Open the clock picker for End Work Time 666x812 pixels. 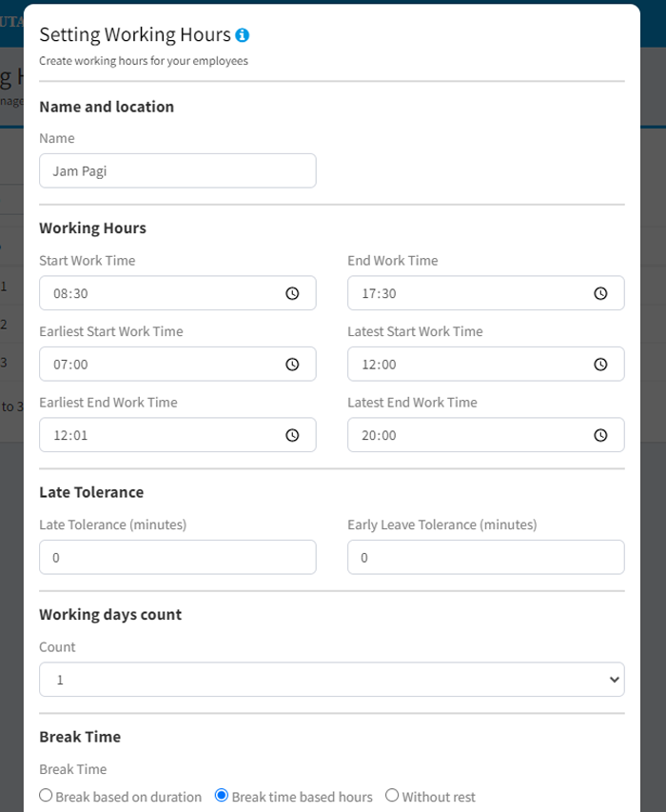pyautogui.click(x=600, y=293)
